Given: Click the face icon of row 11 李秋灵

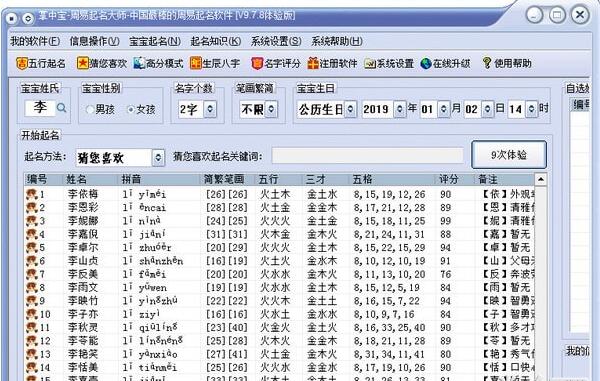Looking at the screenshot, I should 32,327.
